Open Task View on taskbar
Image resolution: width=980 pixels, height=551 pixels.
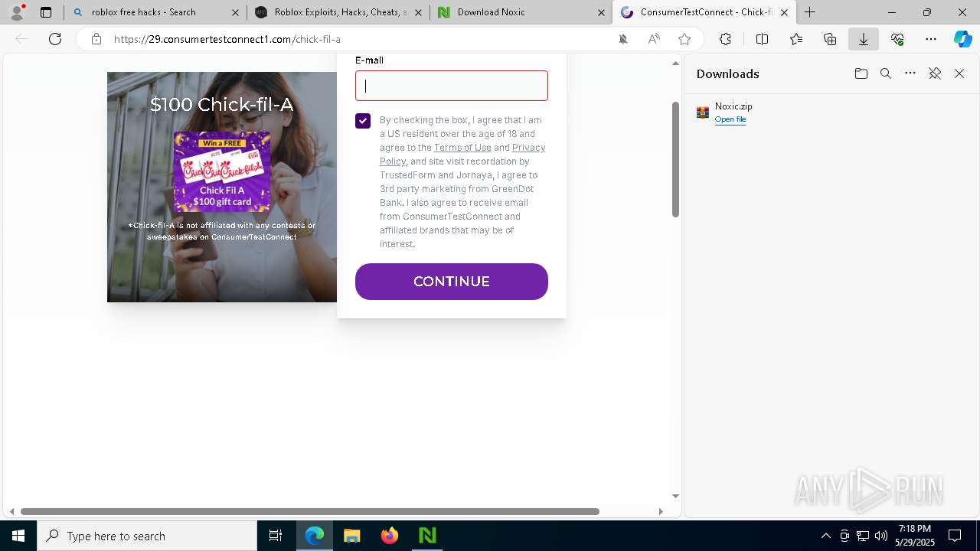point(276,536)
